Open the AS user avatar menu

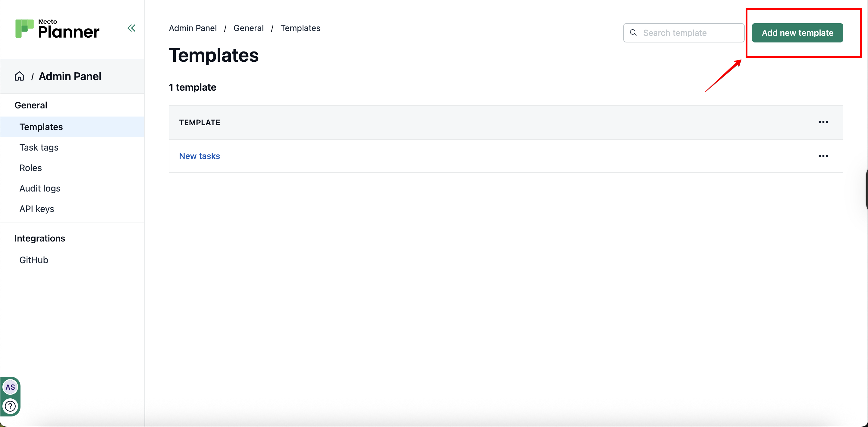coord(10,387)
